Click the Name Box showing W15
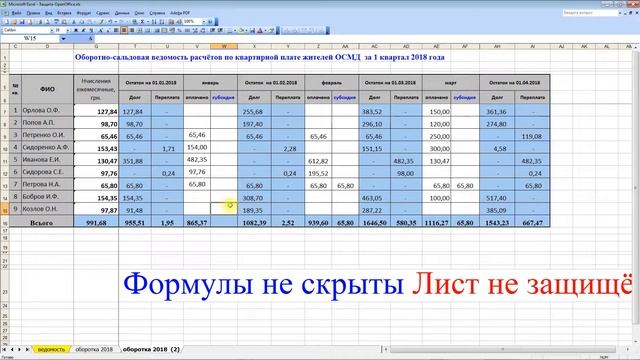The image size is (640, 360). pos(30,38)
